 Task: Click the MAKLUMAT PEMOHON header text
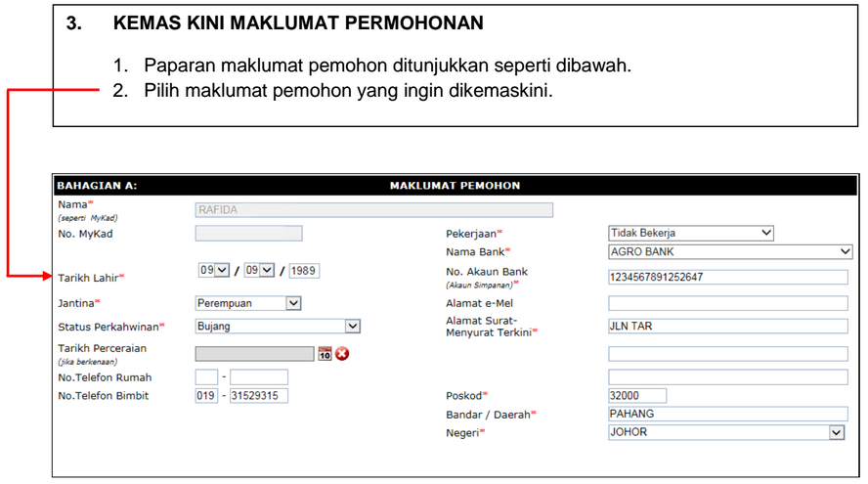tap(456, 186)
